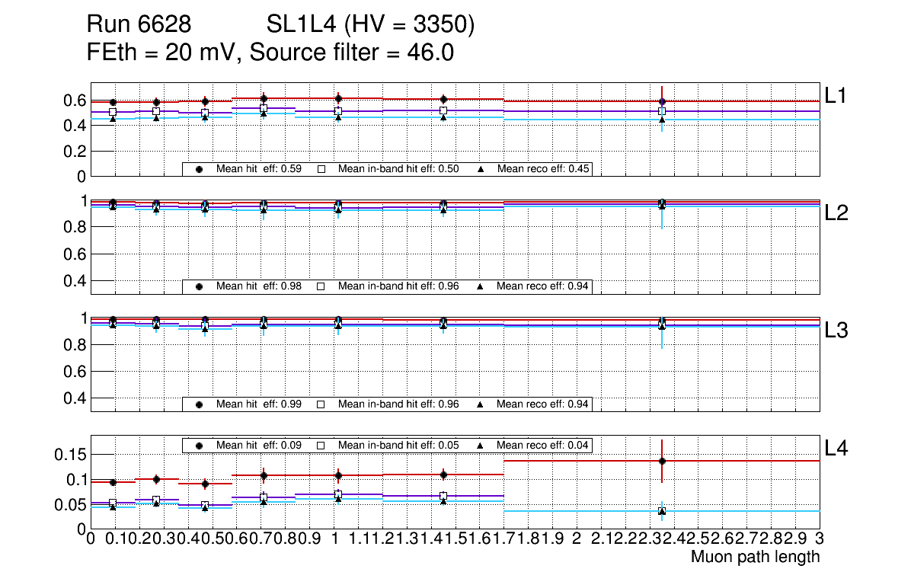Click the black triangle legend marker in L4 panel

(x=480, y=445)
